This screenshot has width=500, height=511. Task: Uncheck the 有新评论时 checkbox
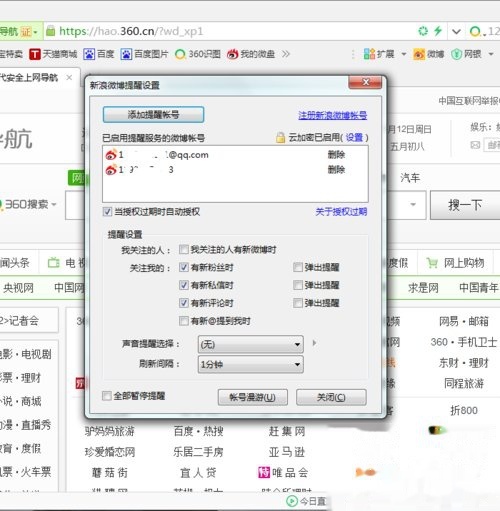[x=184, y=303]
